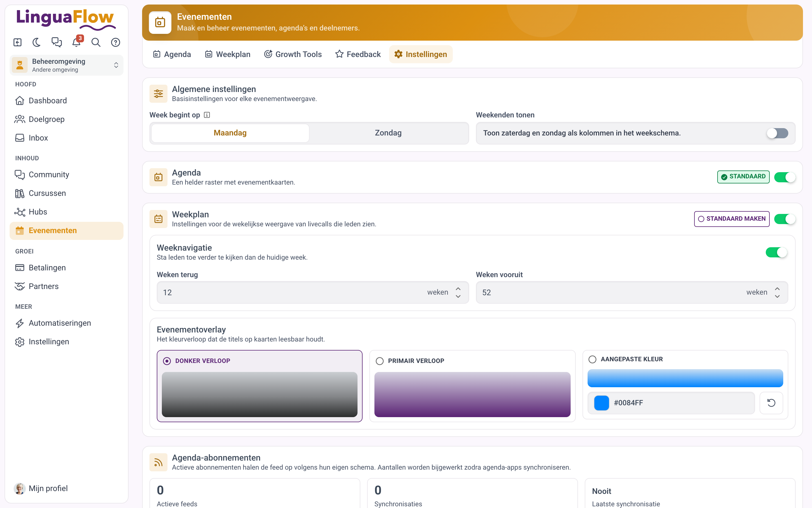The width and height of the screenshot is (812, 508).
Task: Go to Doelgroep in the sidebar
Action: (67, 119)
